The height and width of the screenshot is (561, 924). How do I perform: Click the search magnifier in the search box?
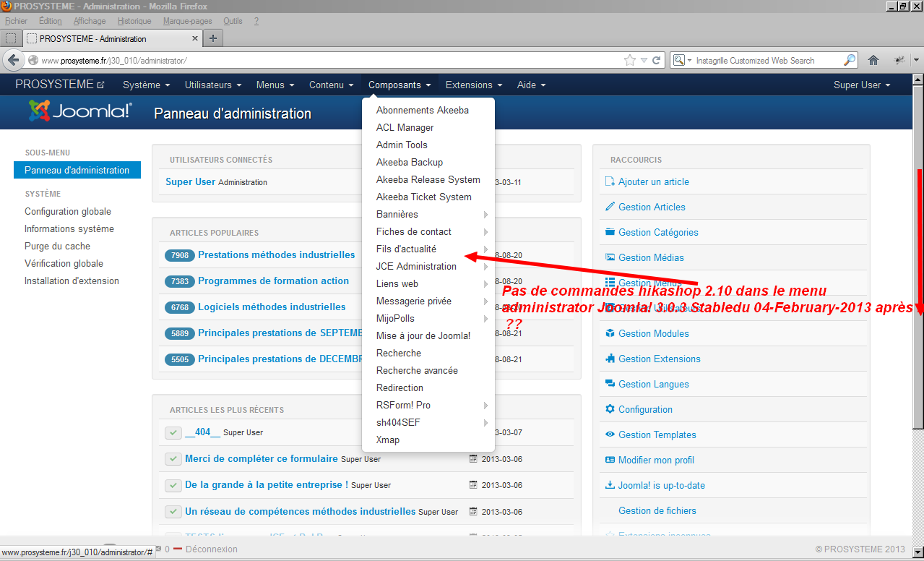coord(850,60)
